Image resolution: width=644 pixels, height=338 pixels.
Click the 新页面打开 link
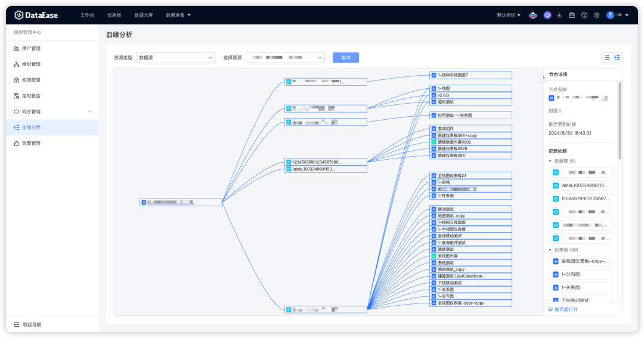point(563,309)
